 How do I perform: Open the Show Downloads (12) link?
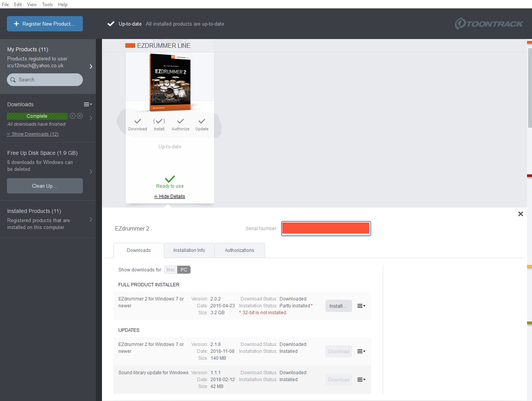[33, 134]
